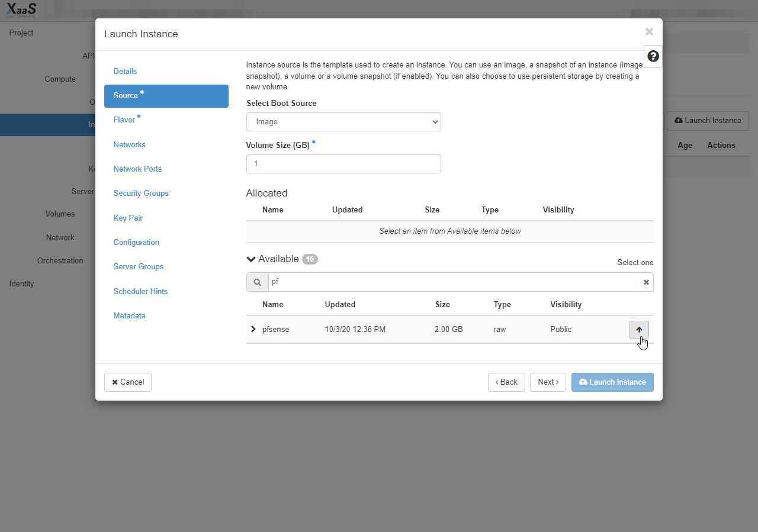Sort Available table by Name header
Viewport: 758px width, 532px height.
(272, 304)
